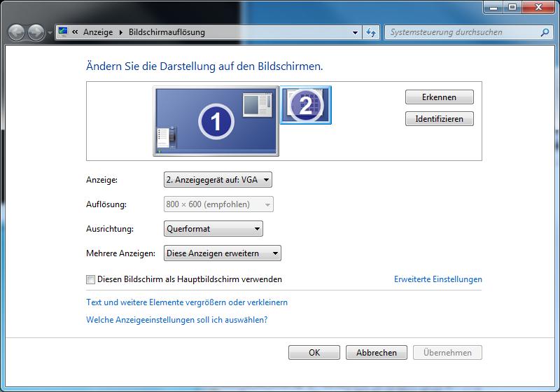
Task: Select monitor 1 in the display preview
Action: (x=216, y=121)
